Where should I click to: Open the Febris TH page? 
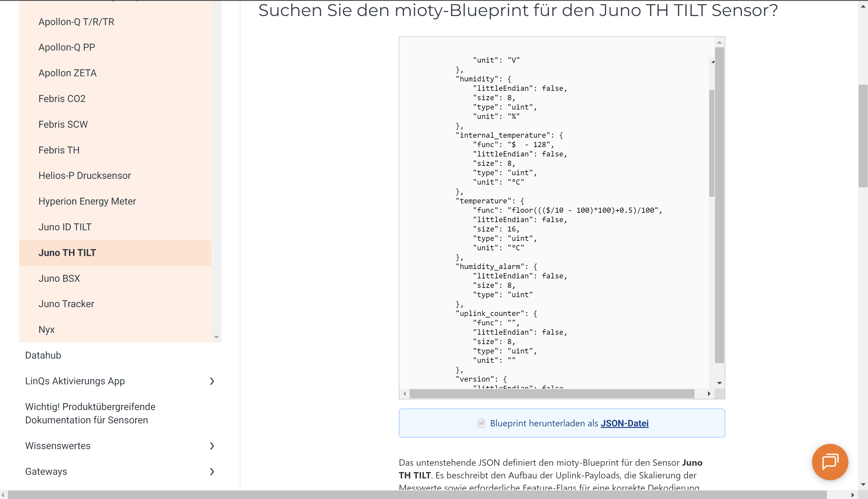59,150
